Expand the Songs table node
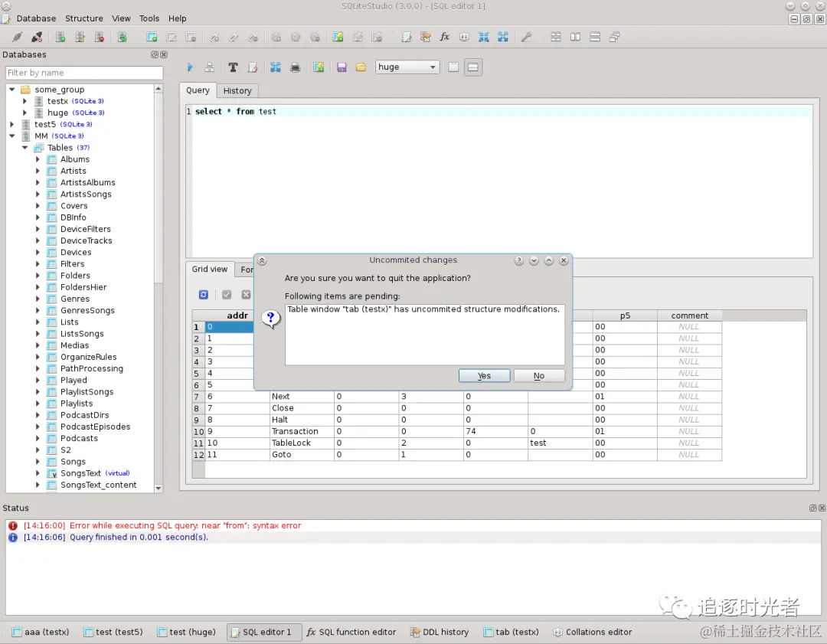827x644 pixels. (38, 462)
